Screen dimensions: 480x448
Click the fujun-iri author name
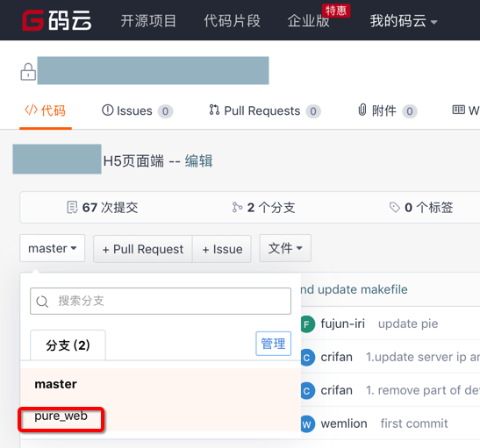click(x=343, y=324)
